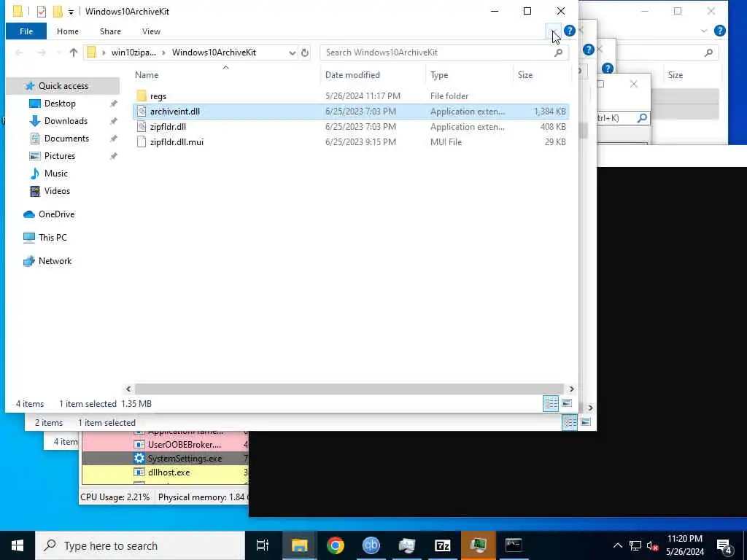The image size is (747, 560).
Task: Click the horizontal scrollbar thumb in file list
Action: [349, 389]
